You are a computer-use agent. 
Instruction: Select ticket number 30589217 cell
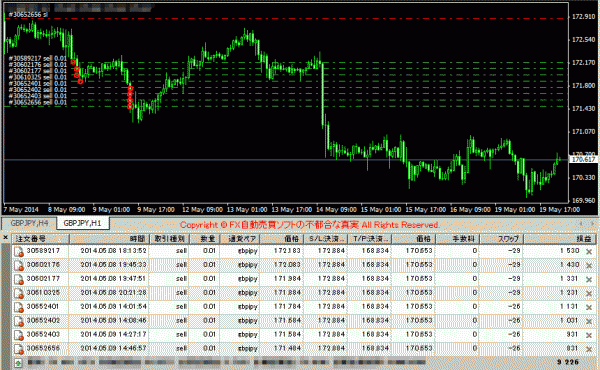click(43, 251)
